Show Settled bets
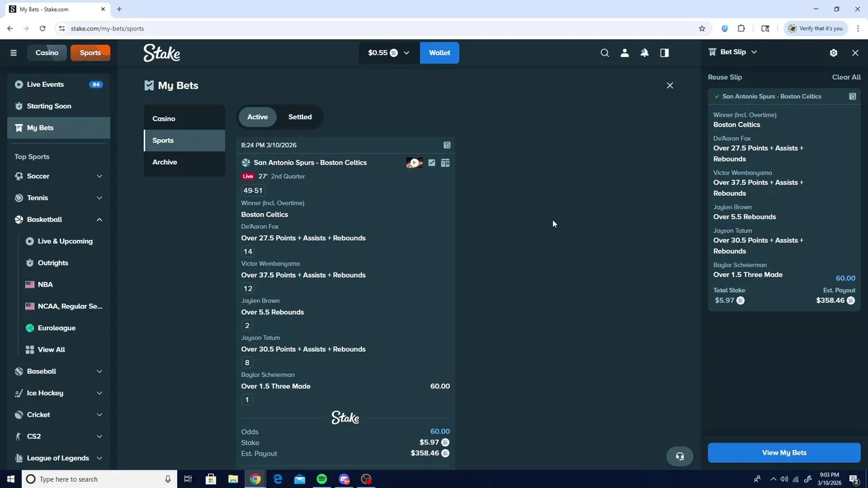868x488 pixels. 300,117
